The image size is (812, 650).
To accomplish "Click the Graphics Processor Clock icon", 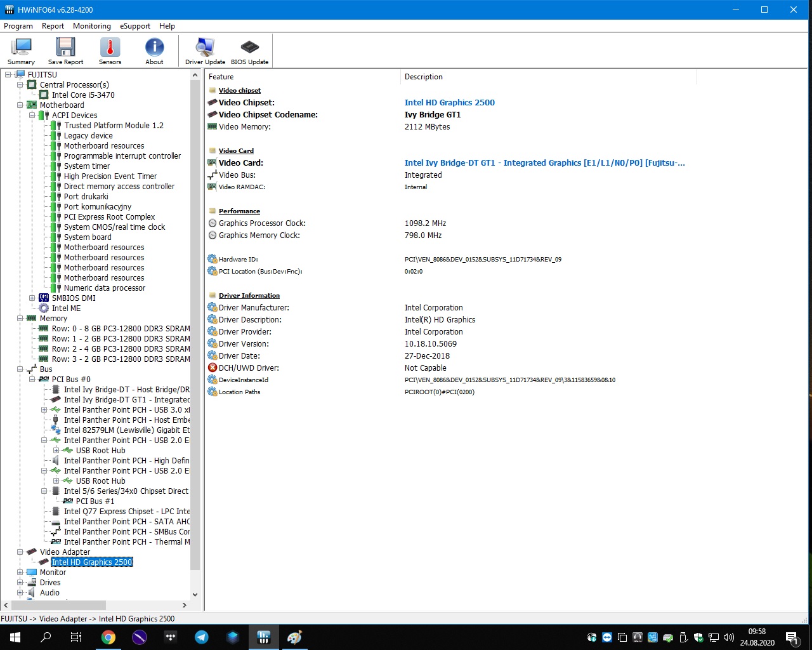I will (x=213, y=223).
